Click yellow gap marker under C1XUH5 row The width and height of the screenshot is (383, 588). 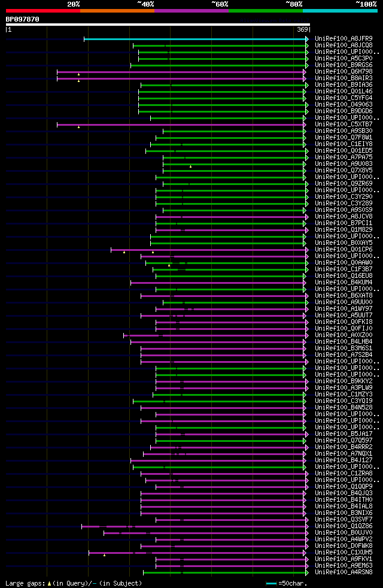tap(105, 556)
